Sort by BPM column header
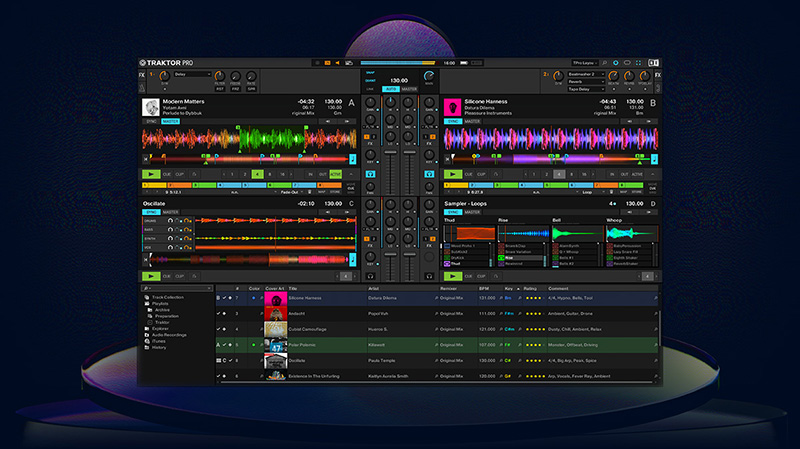800x449 pixels. 484,289
